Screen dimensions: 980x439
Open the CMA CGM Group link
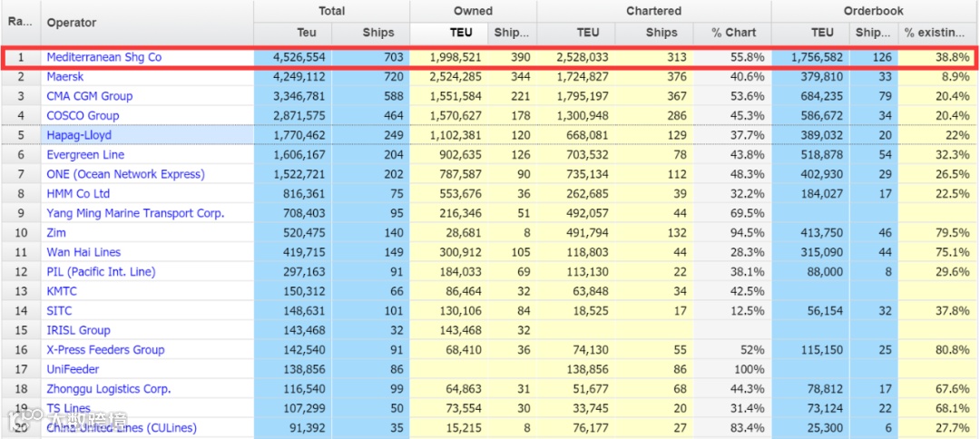pos(89,96)
